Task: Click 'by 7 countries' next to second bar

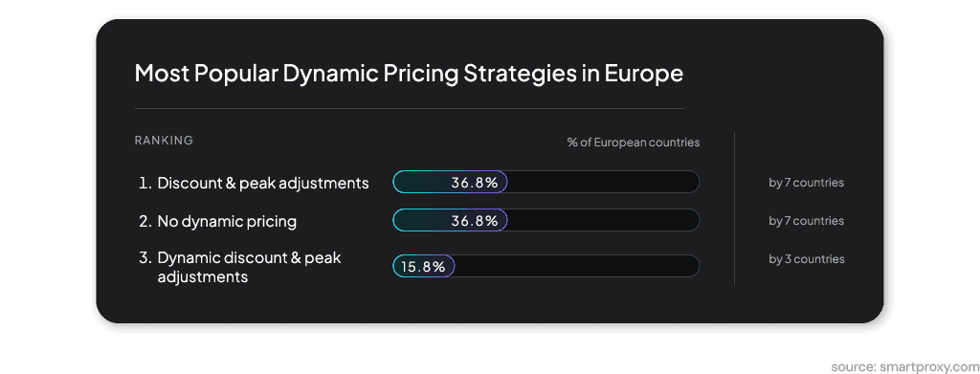Action: tap(806, 221)
